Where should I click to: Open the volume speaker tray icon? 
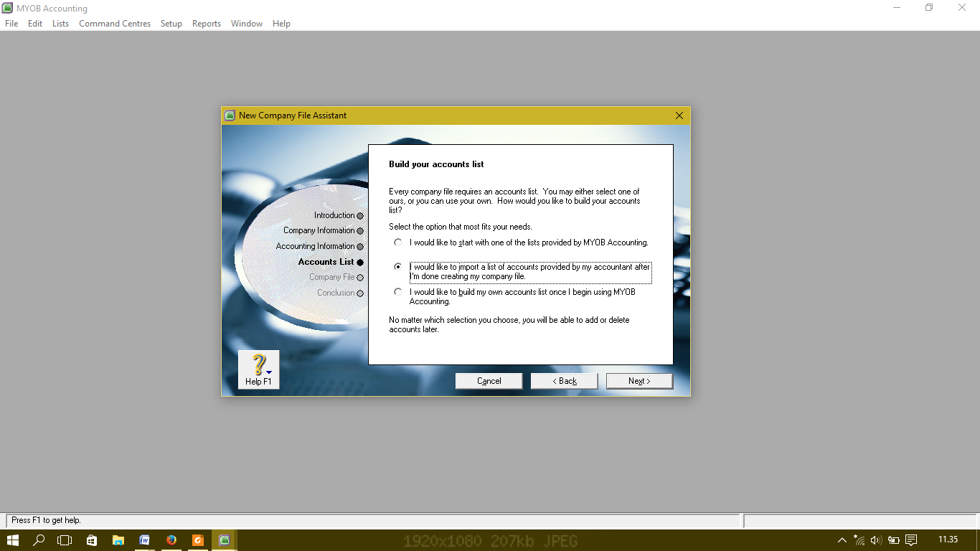tap(876, 540)
